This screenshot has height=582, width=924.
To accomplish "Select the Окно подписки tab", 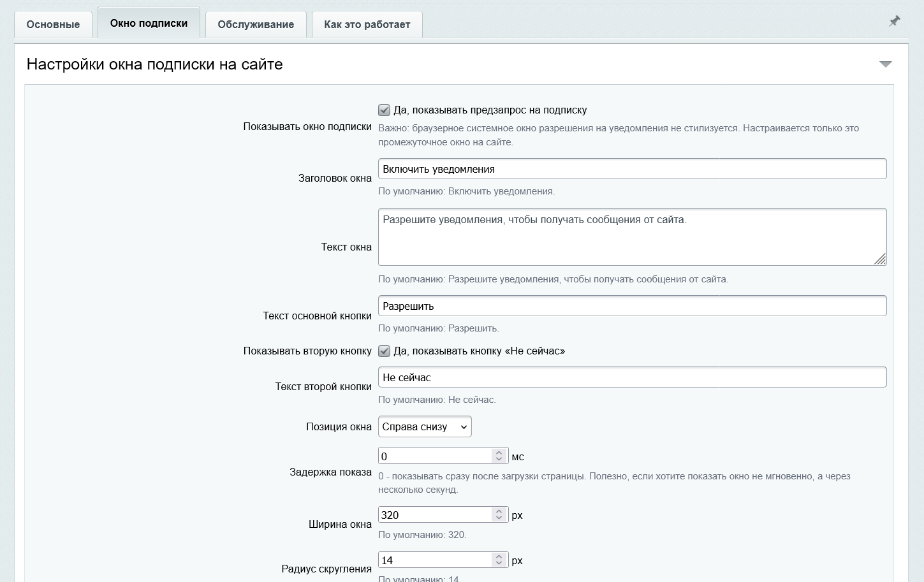I will pos(149,23).
